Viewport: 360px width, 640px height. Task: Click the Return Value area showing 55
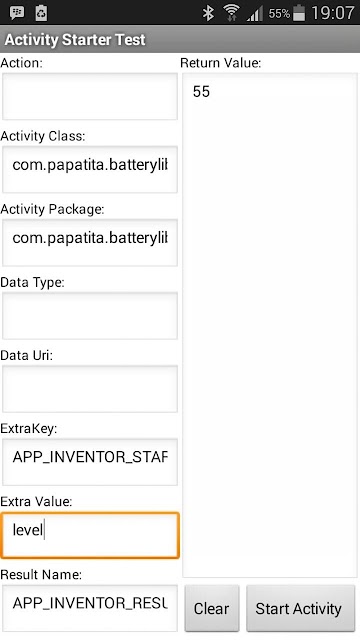[270, 325]
